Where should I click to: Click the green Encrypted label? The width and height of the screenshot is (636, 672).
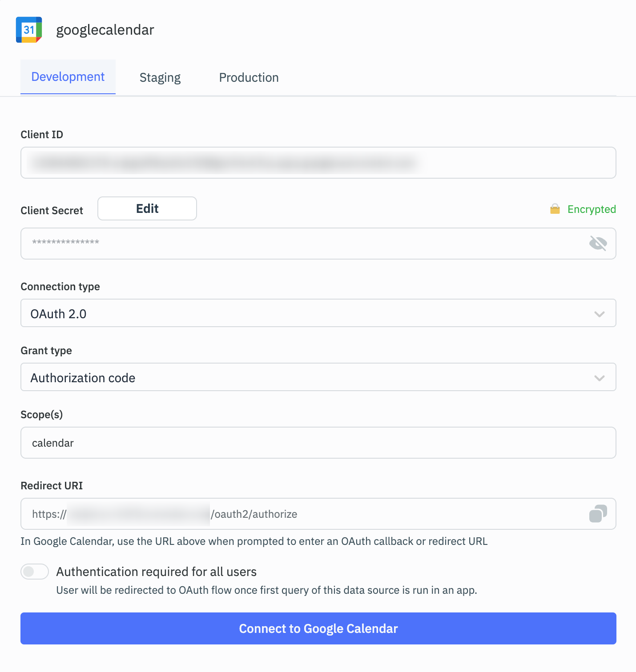(592, 209)
